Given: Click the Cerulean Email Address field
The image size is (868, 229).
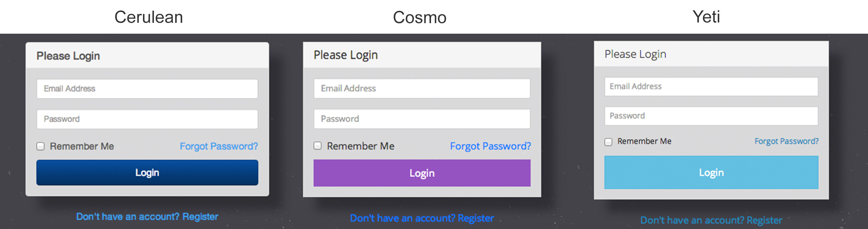Looking at the screenshot, I should pyautogui.click(x=147, y=89).
